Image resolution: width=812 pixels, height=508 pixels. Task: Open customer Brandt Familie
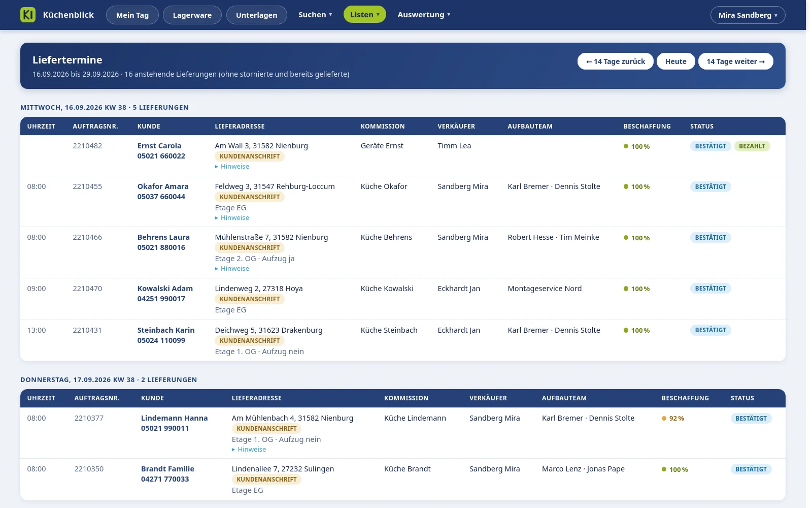(x=167, y=469)
